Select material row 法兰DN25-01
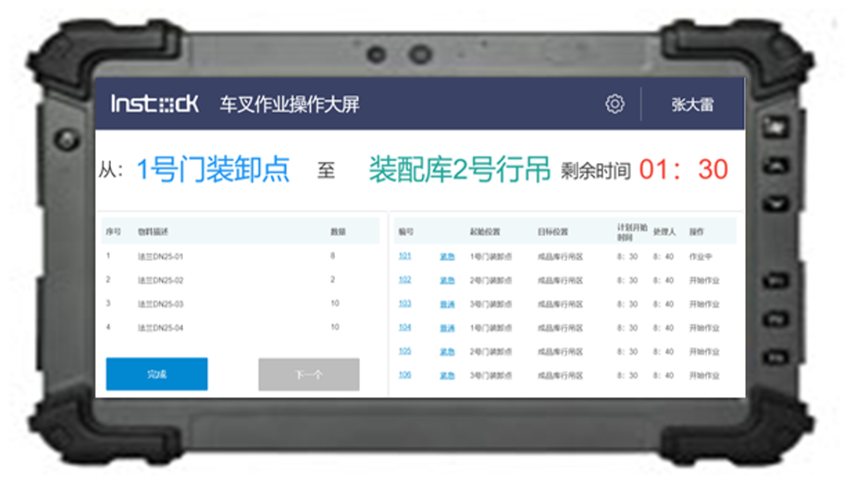Screen dimensions: 868x484 tap(240, 256)
